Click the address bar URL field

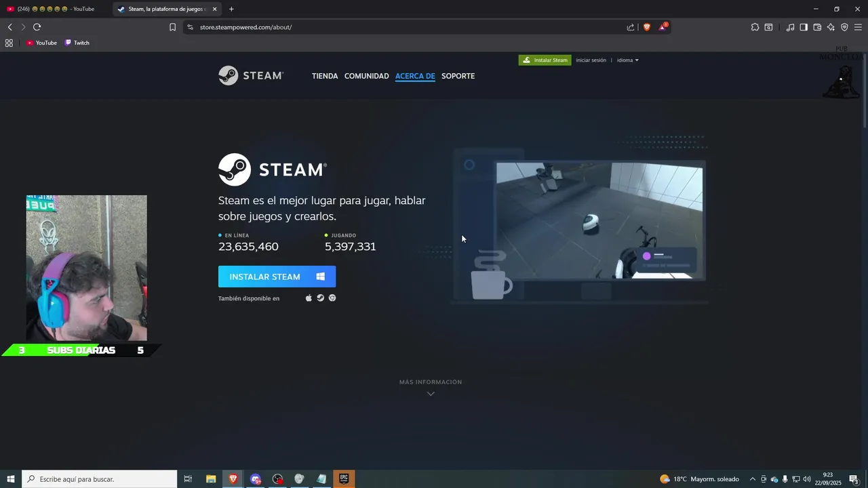407,27
